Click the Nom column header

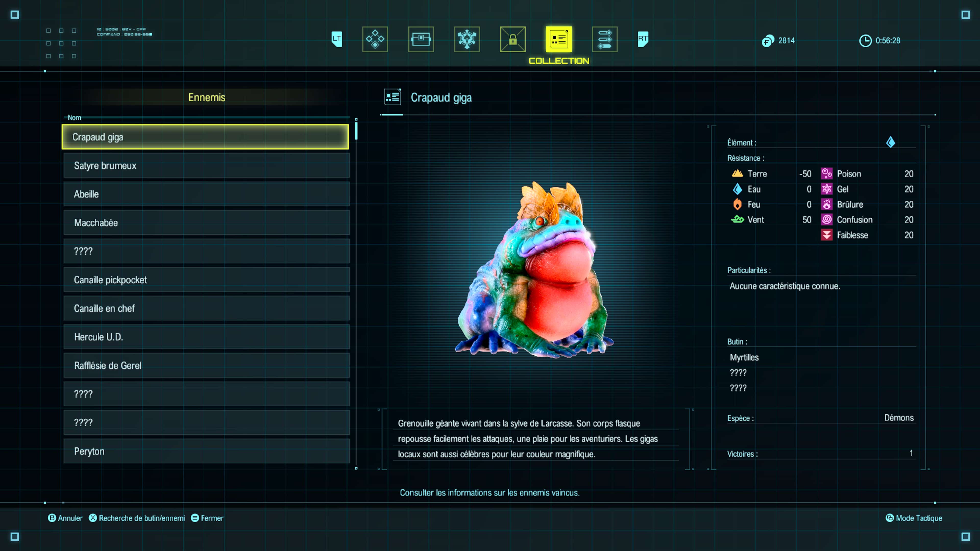(x=74, y=118)
